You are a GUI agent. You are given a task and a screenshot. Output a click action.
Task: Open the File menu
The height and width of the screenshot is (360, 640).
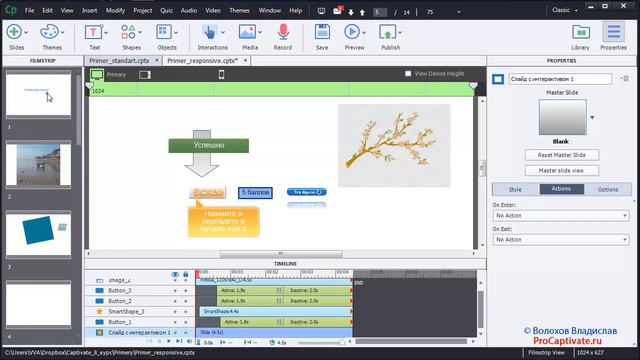(x=29, y=11)
